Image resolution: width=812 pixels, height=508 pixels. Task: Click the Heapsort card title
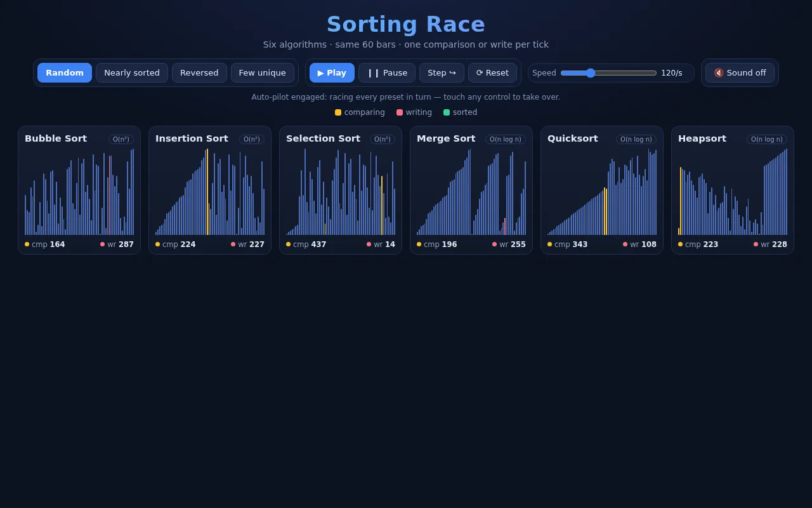click(702, 138)
